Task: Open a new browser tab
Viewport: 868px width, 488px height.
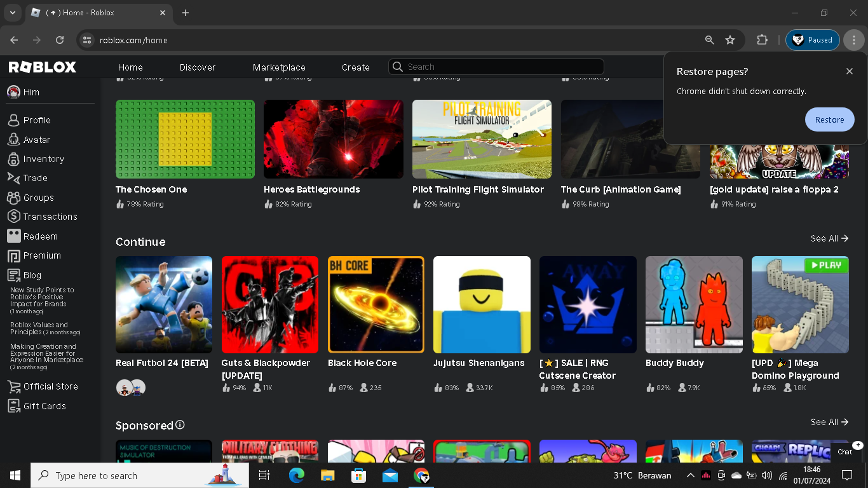Action: pos(186,13)
